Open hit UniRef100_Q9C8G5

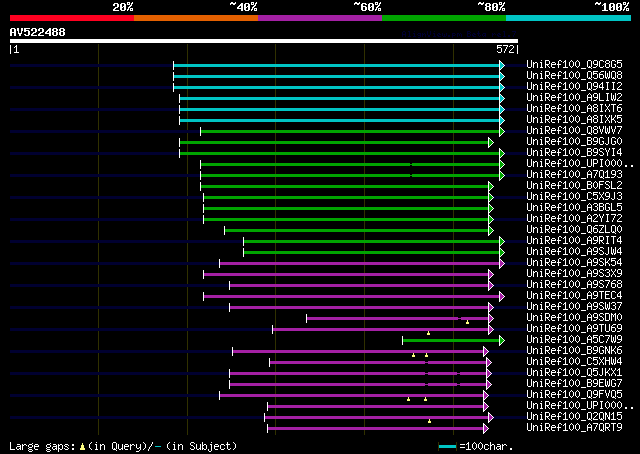click(574, 64)
